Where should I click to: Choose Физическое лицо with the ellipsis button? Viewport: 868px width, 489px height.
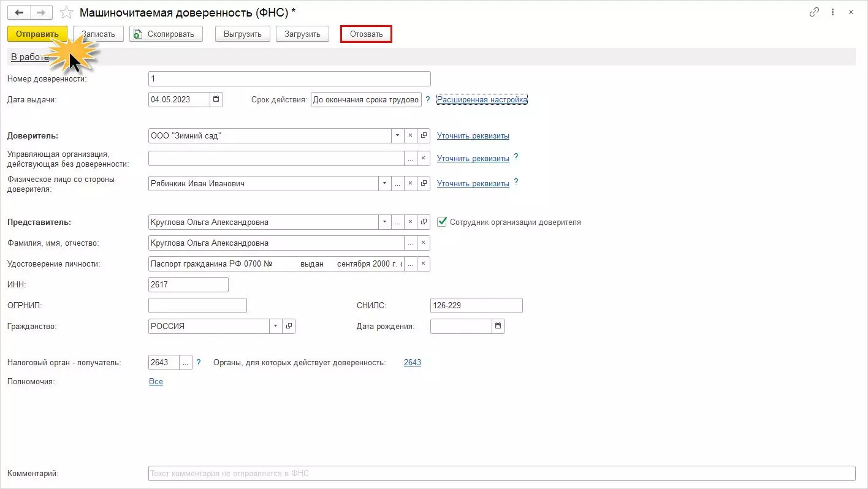pos(398,183)
